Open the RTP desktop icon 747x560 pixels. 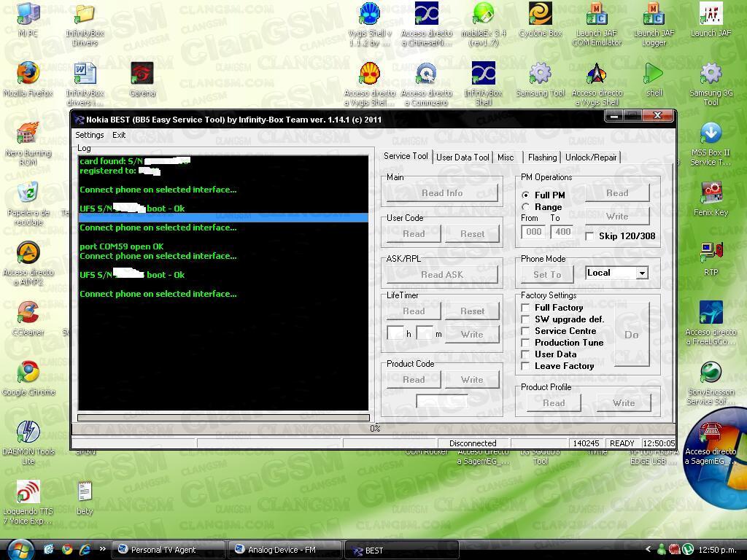(711, 259)
